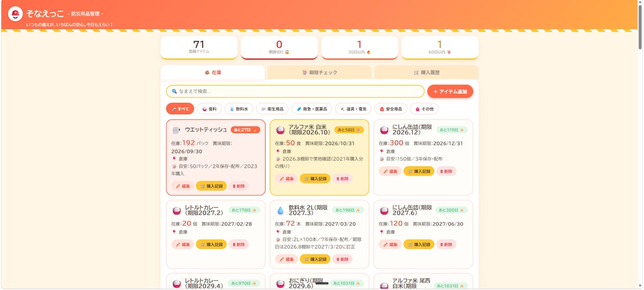Click the 30日以内 stat card
This screenshot has width=644, height=290.
[x=359, y=47]
